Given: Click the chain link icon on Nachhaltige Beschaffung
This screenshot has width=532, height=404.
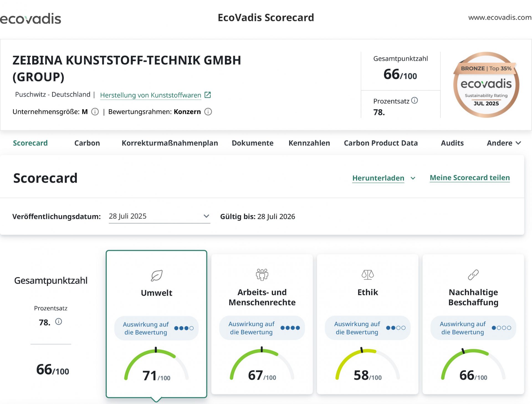Looking at the screenshot, I should tap(473, 275).
